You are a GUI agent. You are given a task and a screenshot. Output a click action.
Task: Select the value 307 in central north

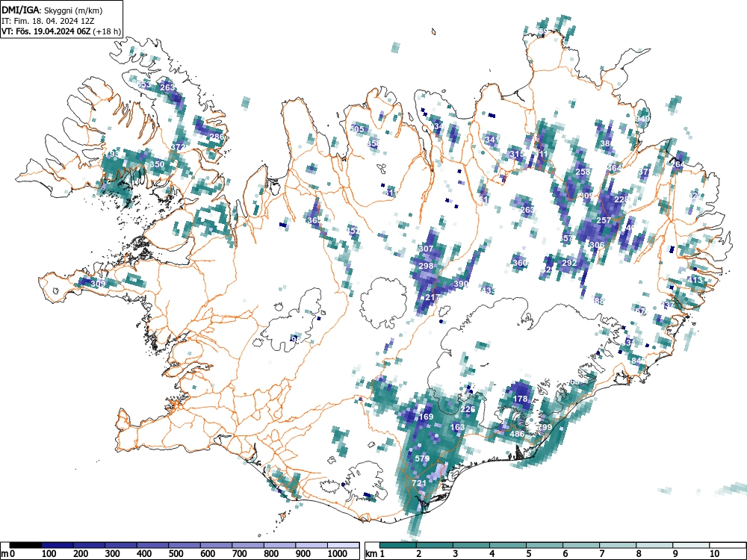(426, 249)
